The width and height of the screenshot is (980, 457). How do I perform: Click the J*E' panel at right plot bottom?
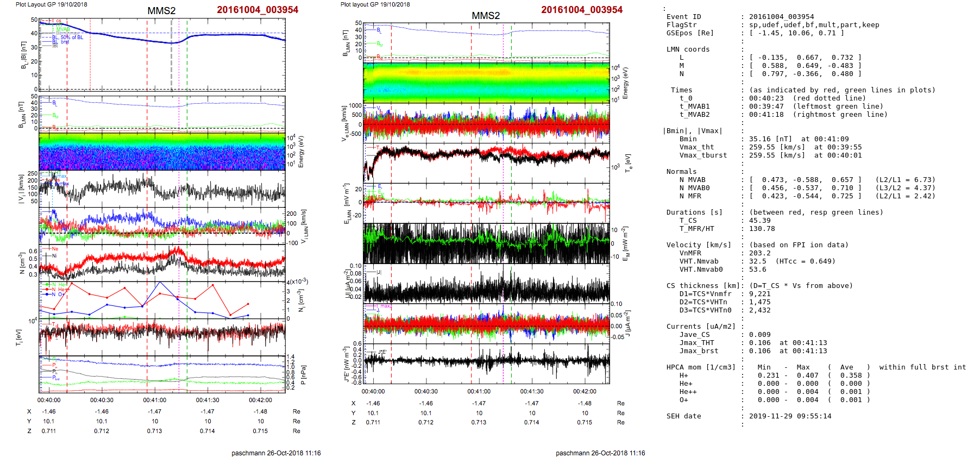click(x=486, y=363)
